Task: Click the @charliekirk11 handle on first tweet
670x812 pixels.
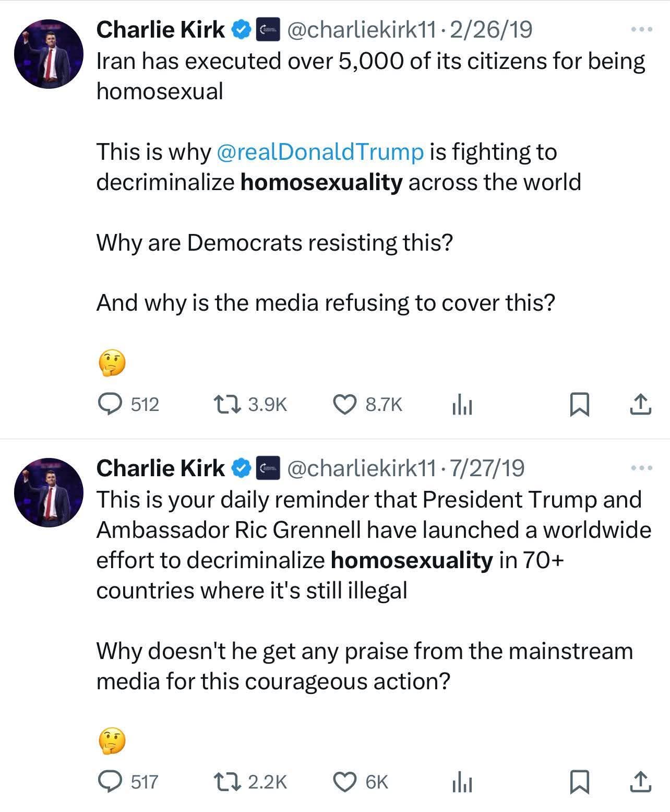Action: tap(361, 30)
